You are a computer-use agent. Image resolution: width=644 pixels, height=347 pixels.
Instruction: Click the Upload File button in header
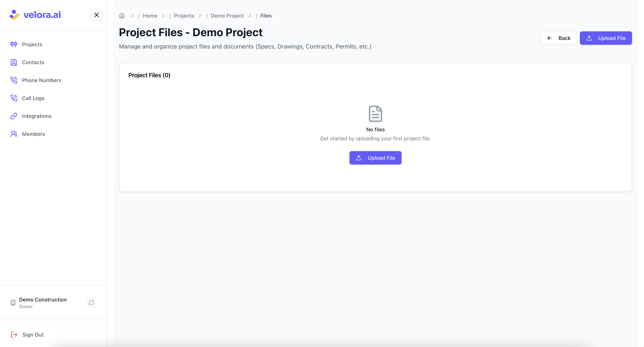click(x=606, y=38)
